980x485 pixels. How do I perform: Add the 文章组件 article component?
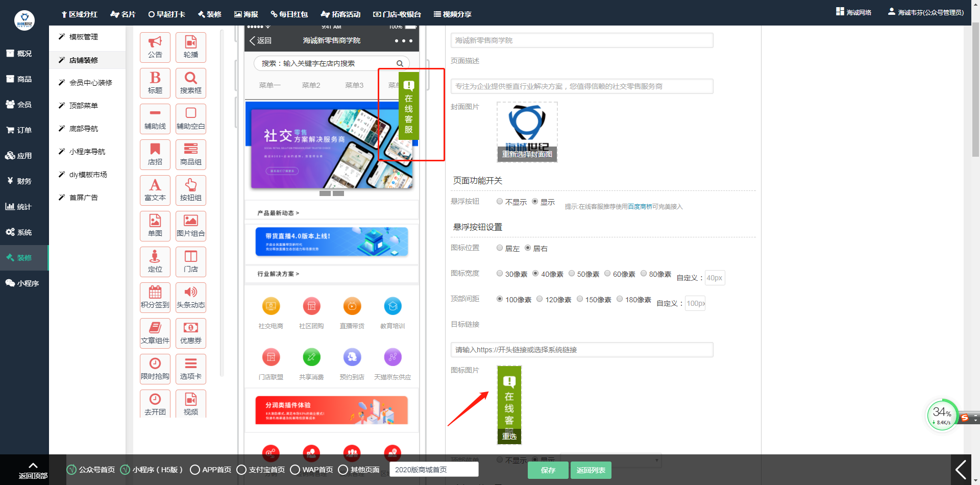coord(155,333)
